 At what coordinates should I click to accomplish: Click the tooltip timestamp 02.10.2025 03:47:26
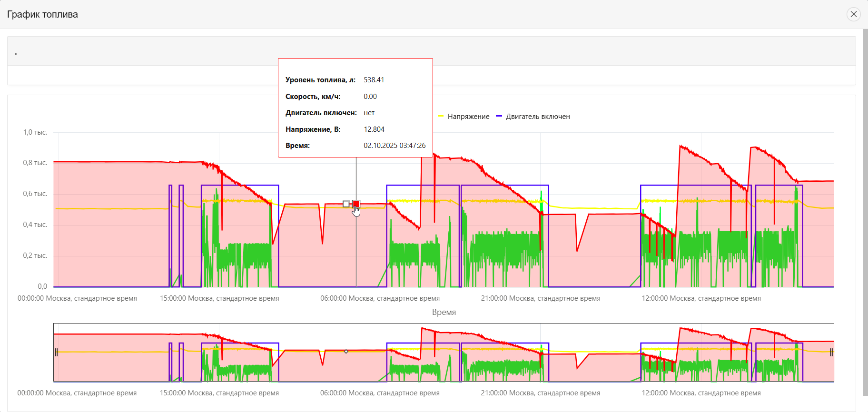(395, 146)
